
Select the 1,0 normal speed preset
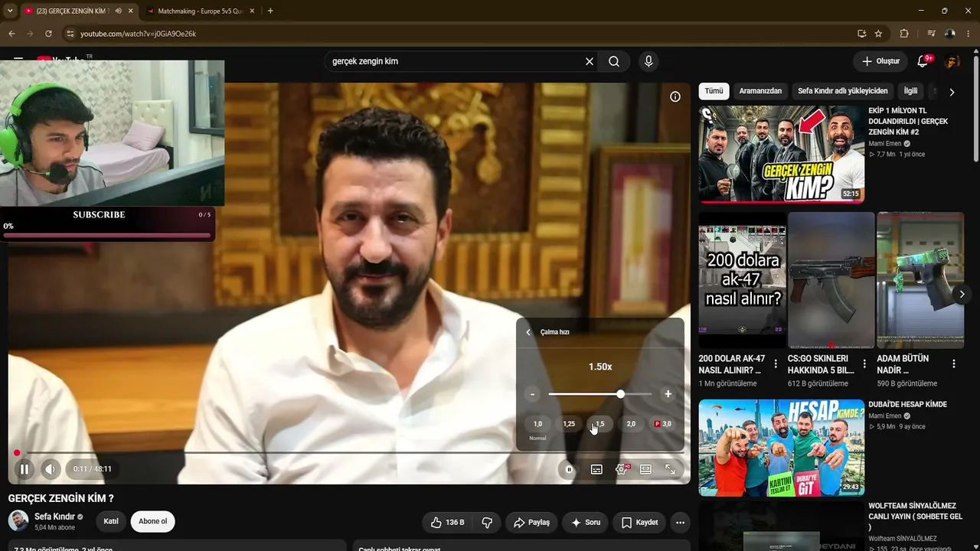pos(537,424)
